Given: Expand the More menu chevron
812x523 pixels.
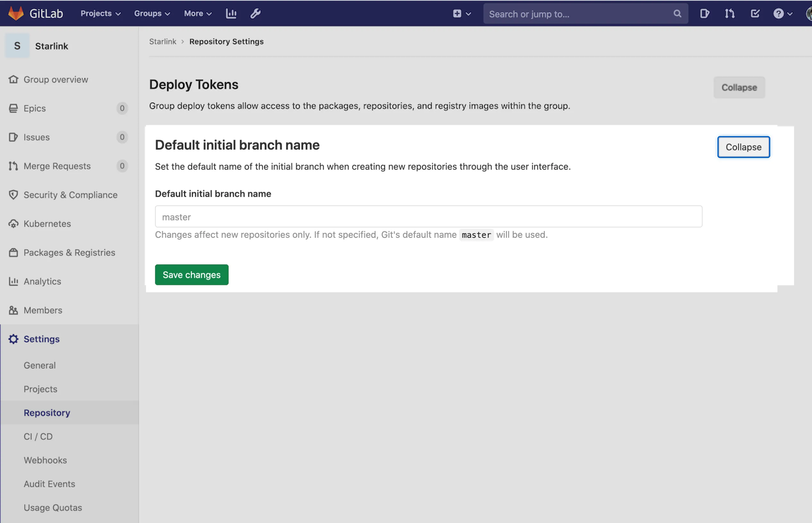Looking at the screenshot, I should coord(198,13).
